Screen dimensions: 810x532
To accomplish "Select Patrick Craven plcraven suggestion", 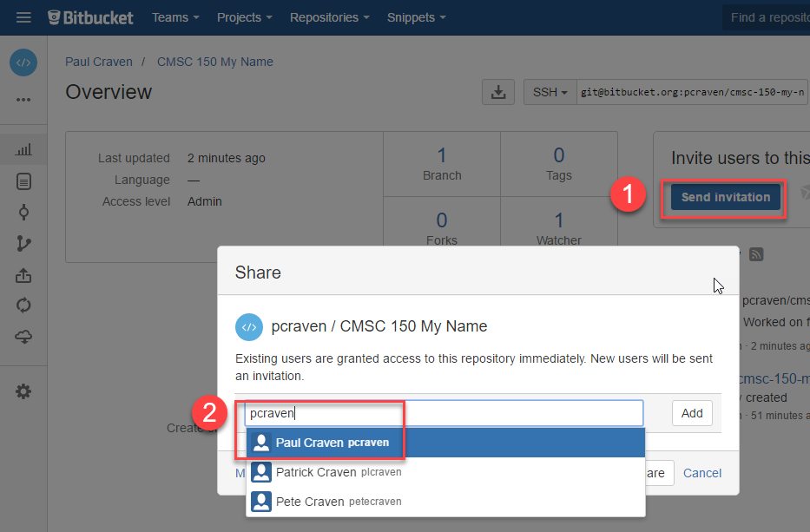I will tap(446, 472).
